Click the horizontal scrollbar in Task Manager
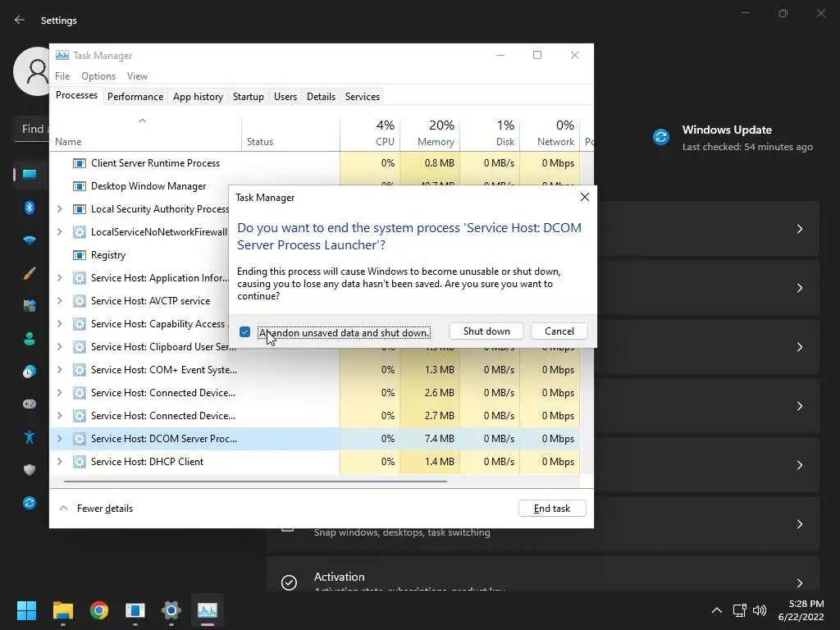This screenshot has height=630, width=840. [x=255, y=482]
